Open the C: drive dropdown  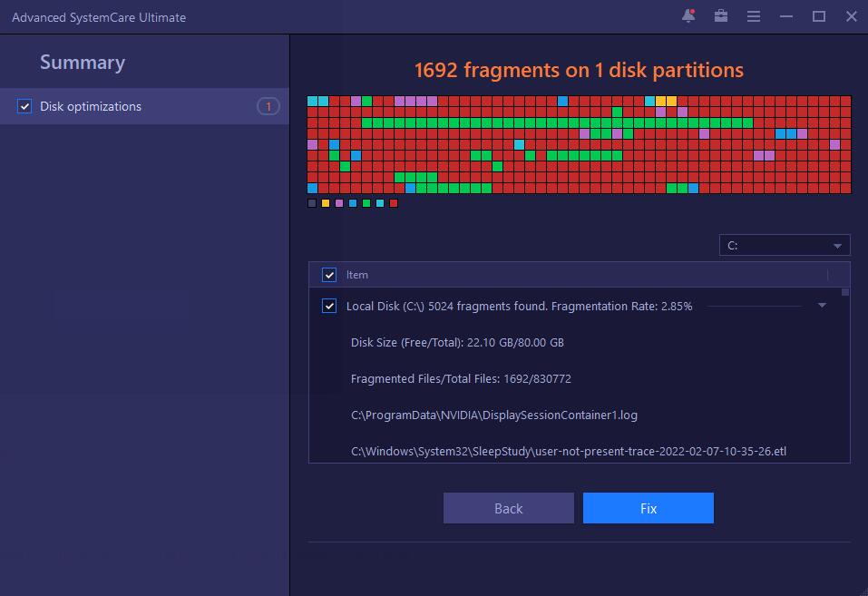coord(785,245)
